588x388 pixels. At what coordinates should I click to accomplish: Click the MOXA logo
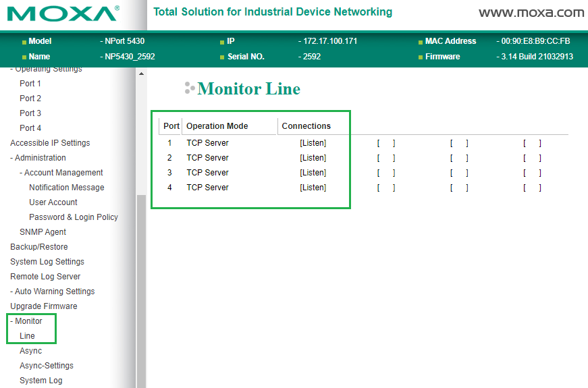63,14
